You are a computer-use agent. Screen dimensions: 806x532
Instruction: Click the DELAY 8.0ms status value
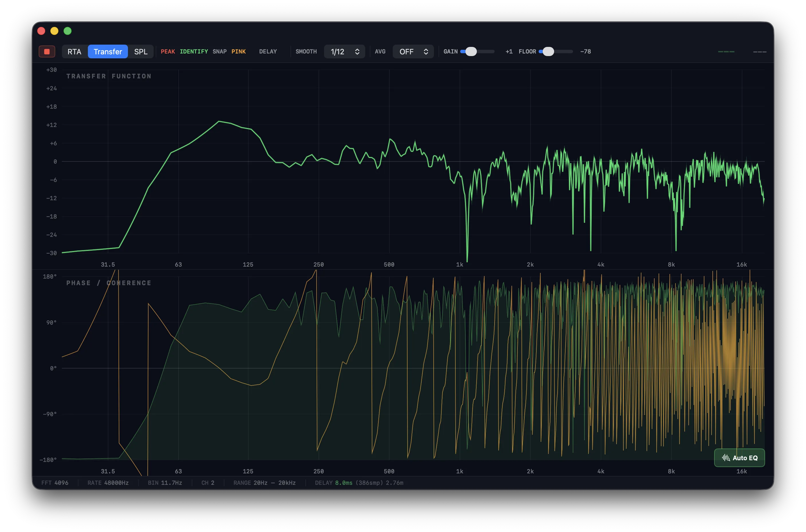click(343, 483)
